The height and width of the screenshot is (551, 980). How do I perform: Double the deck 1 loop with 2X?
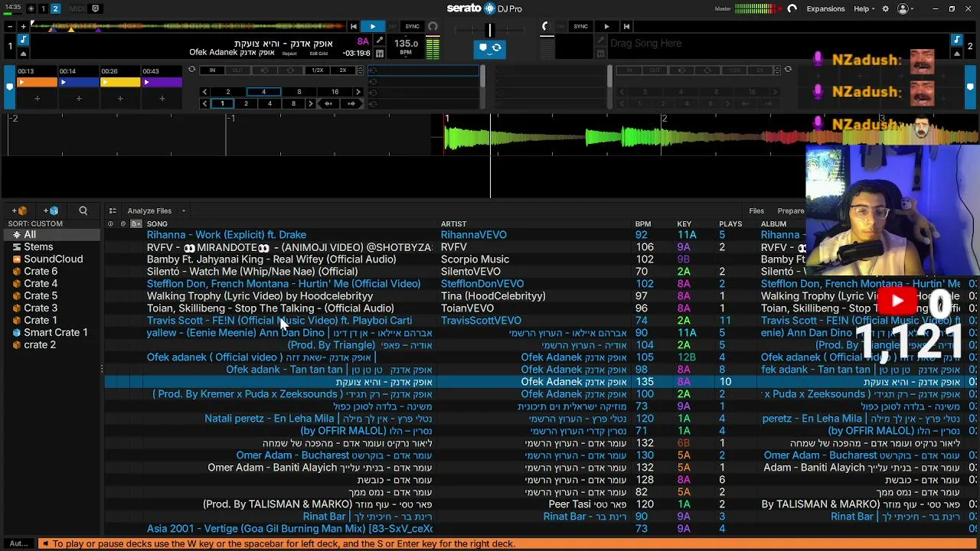[x=342, y=70]
